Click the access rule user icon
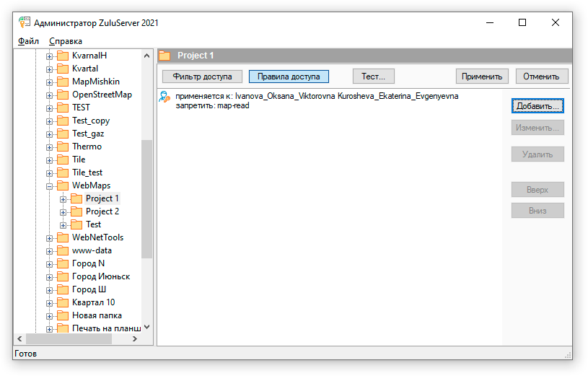The height and width of the screenshot is (376, 588). pyautogui.click(x=164, y=100)
